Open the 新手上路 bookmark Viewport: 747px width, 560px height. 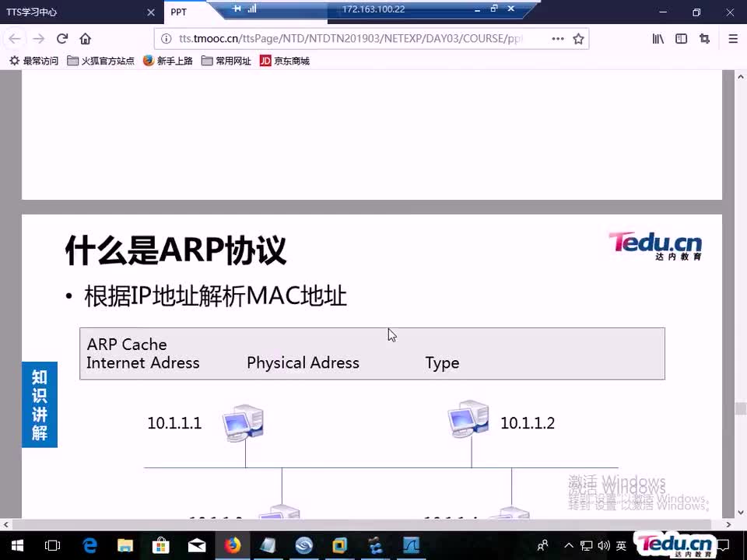click(168, 61)
